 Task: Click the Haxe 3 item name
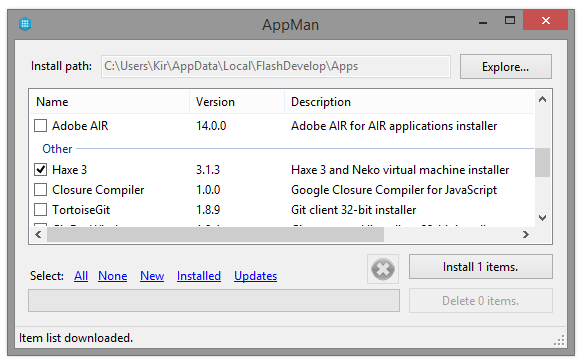[x=69, y=170]
